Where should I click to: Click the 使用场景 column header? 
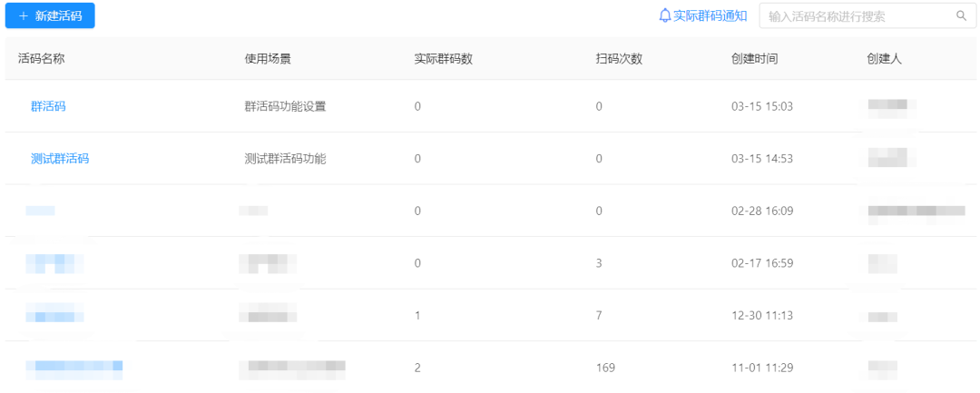(268, 59)
